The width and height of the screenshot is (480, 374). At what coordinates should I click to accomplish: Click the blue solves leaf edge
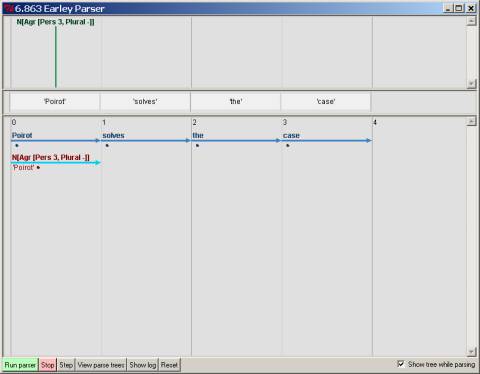(x=146, y=141)
